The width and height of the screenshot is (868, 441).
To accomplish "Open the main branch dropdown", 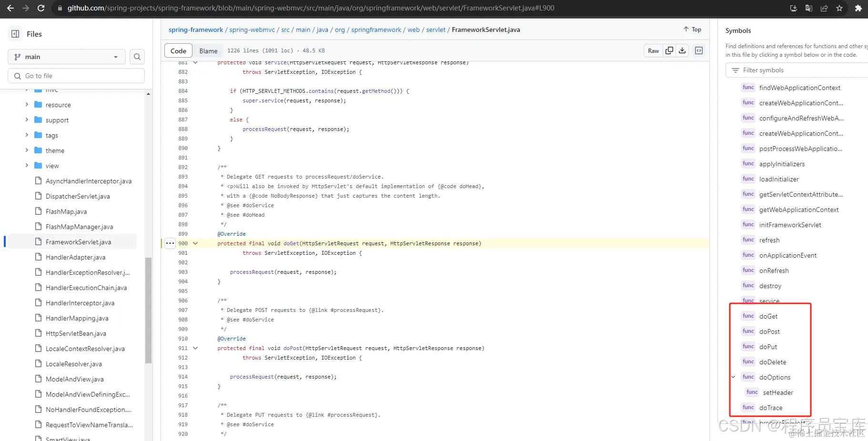I will (66, 57).
